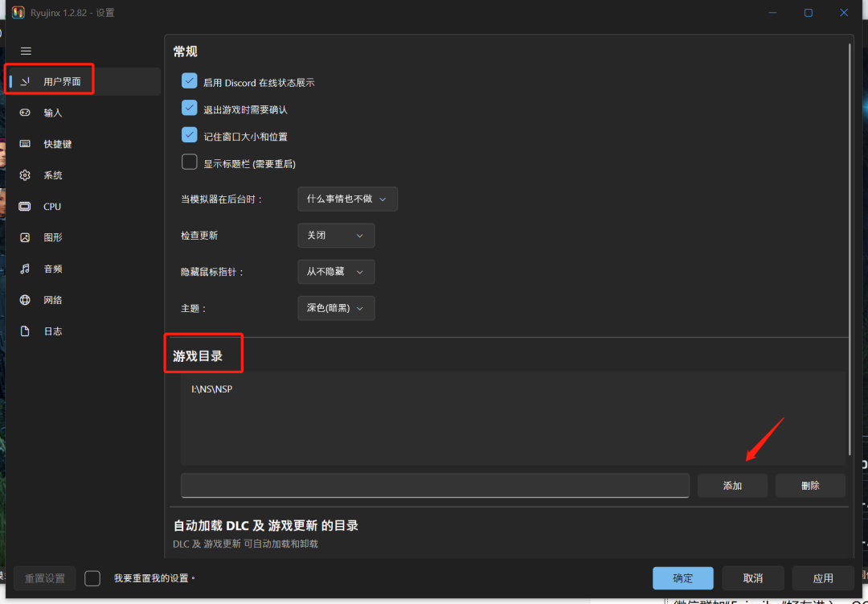Open the 检查更新 dropdown showing 关闭
This screenshot has height=604, width=868.
click(x=335, y=236)
